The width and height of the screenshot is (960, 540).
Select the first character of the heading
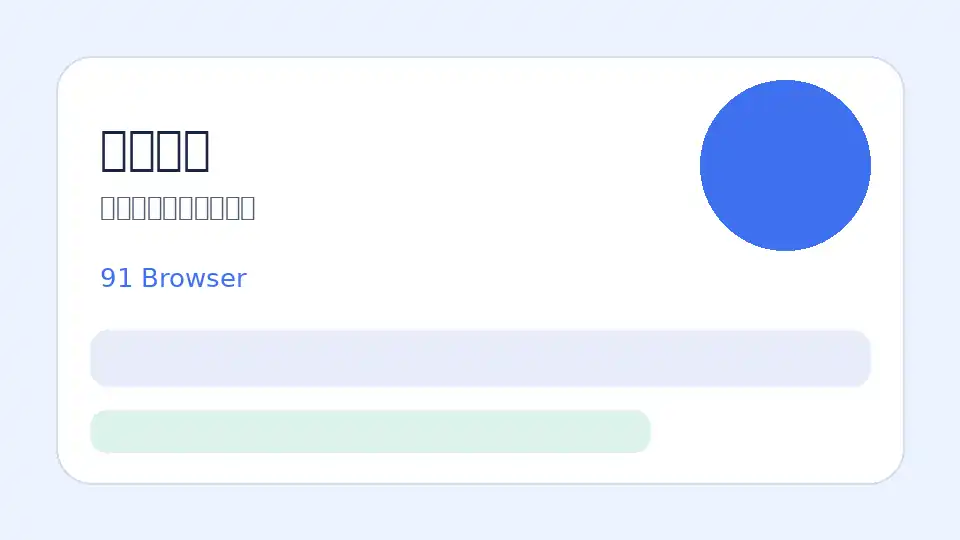coord(114,151)
